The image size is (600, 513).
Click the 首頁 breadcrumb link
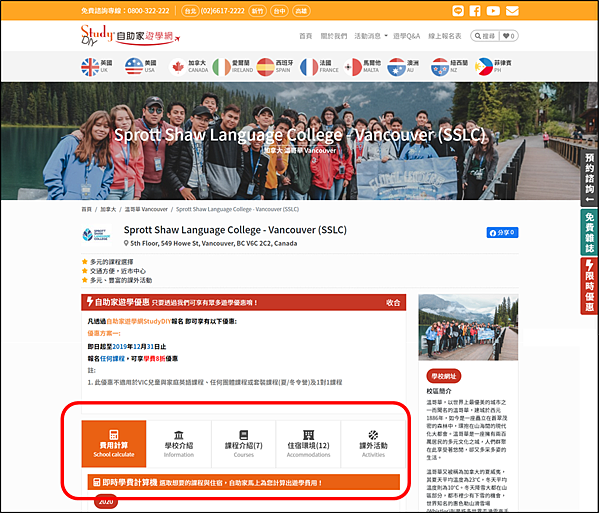point(86,209)
